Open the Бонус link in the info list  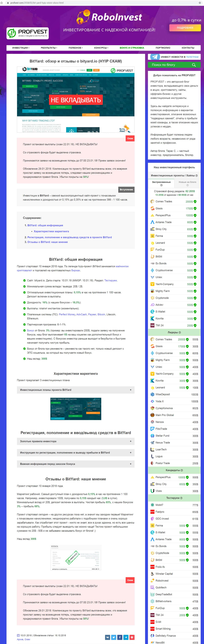click(x=31, y=330)
